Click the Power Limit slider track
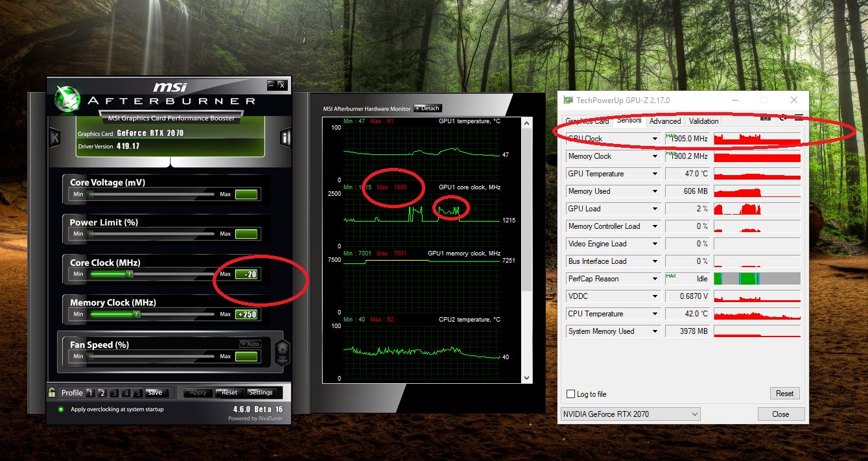Image resolution: width=868 pixels, height=461 pixels. [x=152, y=234]
